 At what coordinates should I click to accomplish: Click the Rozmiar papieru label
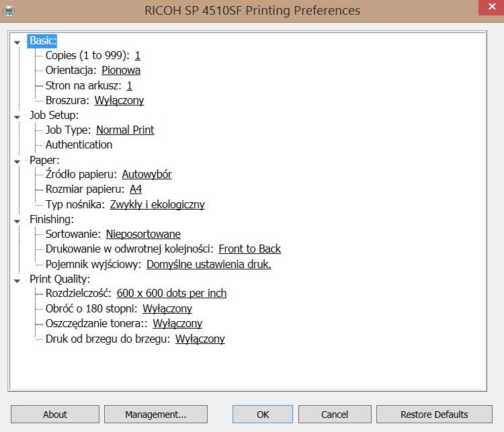click(85, 189)
